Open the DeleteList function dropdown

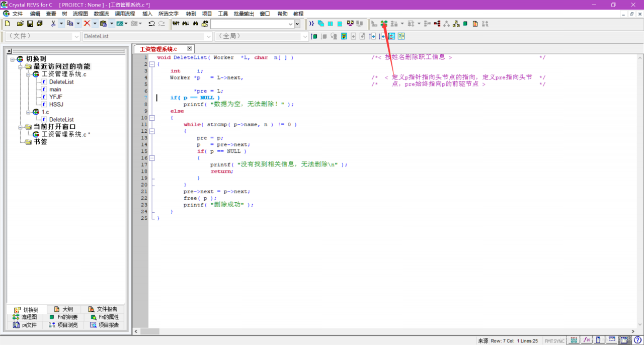(208, 36)
